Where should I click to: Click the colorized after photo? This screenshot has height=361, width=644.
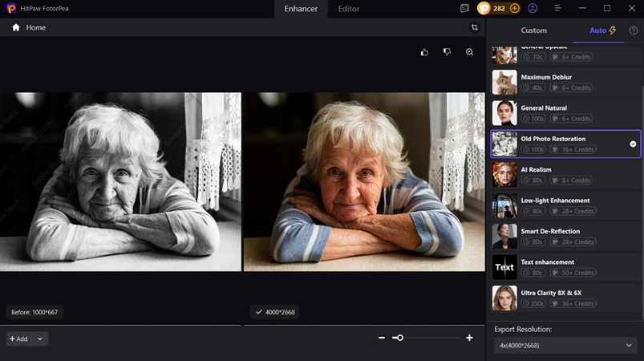point(364,181)
